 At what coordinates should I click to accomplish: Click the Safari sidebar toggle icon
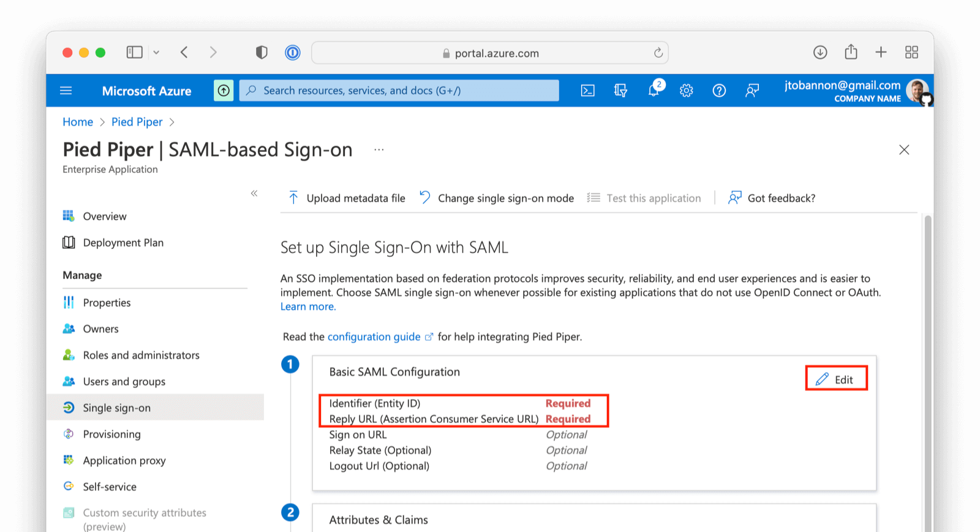point(134,53)
